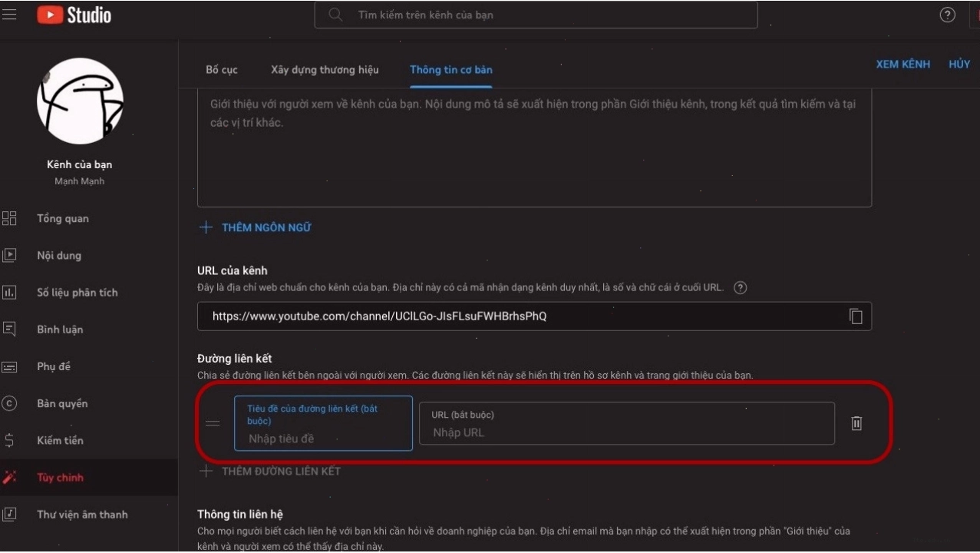Click the plus icon for Thêm đường liên kết
This screenshot has height=553, width=980.
[206, 471]
